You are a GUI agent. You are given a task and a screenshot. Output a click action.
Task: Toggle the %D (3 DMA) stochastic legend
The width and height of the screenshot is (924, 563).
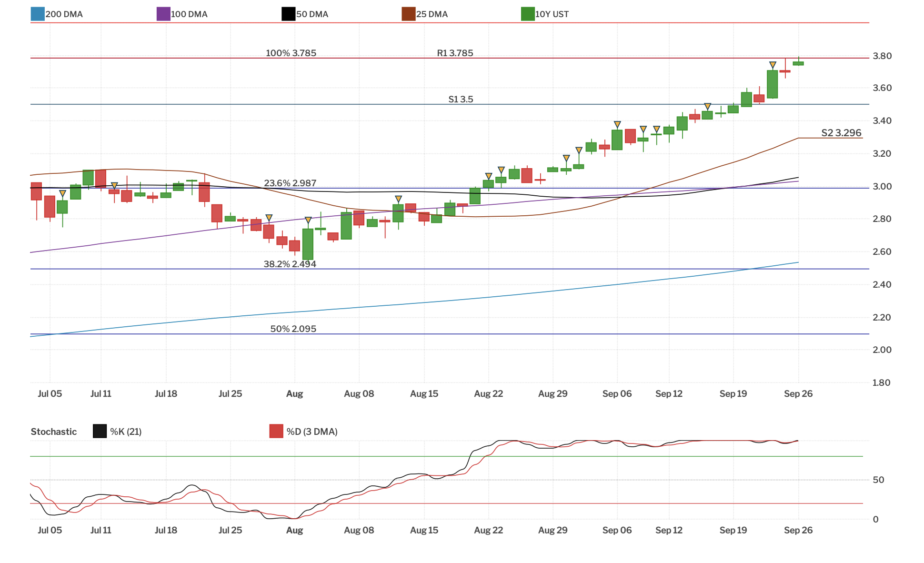pos(312,432)
